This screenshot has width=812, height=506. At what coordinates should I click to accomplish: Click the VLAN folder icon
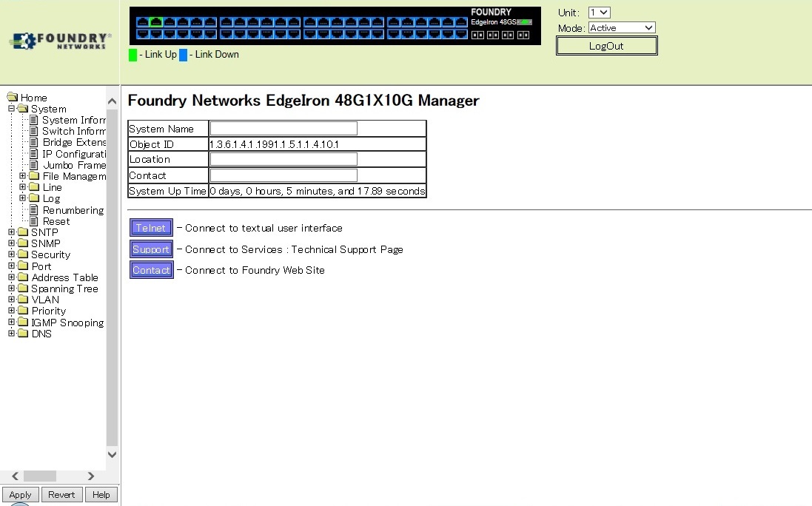coord(23,300)
